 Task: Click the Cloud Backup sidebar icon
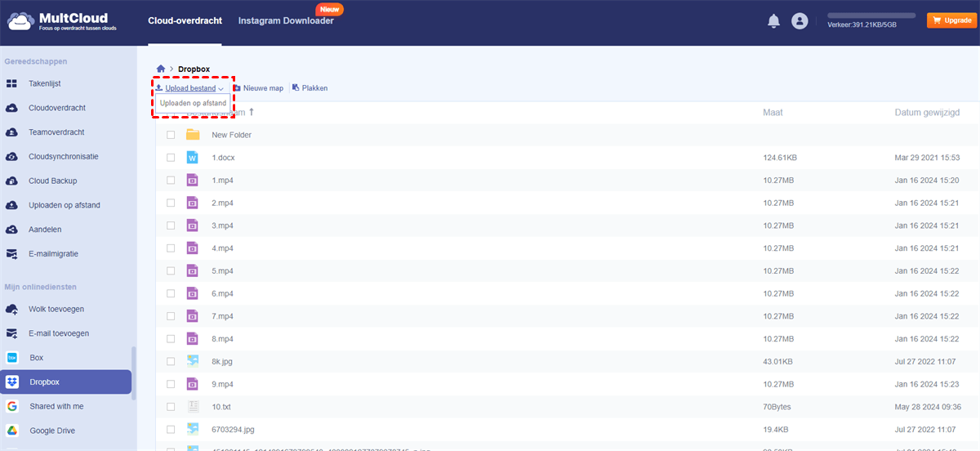tap(12, 181)
